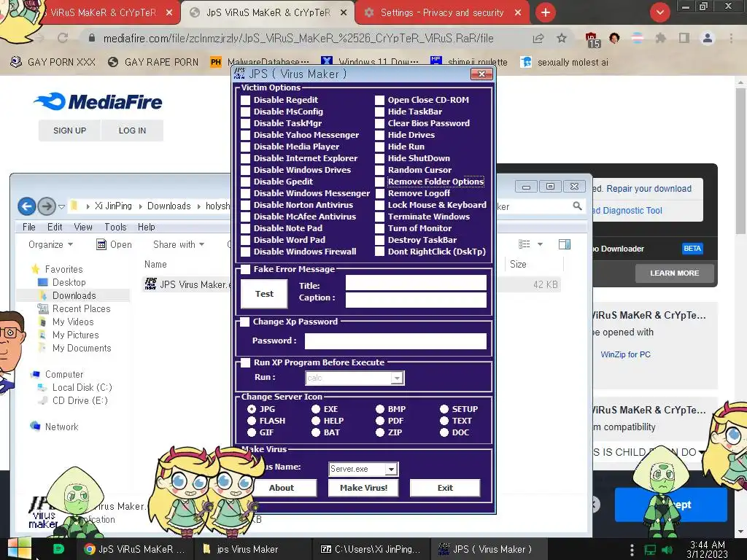Open Explorer Tools menu
The height and width of the screenshot is (560, 747).
115,227
